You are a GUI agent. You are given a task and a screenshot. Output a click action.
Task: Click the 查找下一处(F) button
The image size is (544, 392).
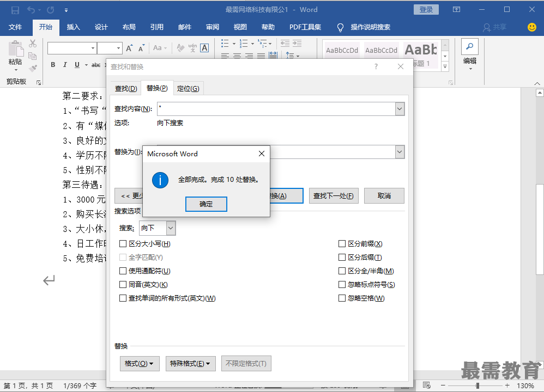tap(334, 196)
